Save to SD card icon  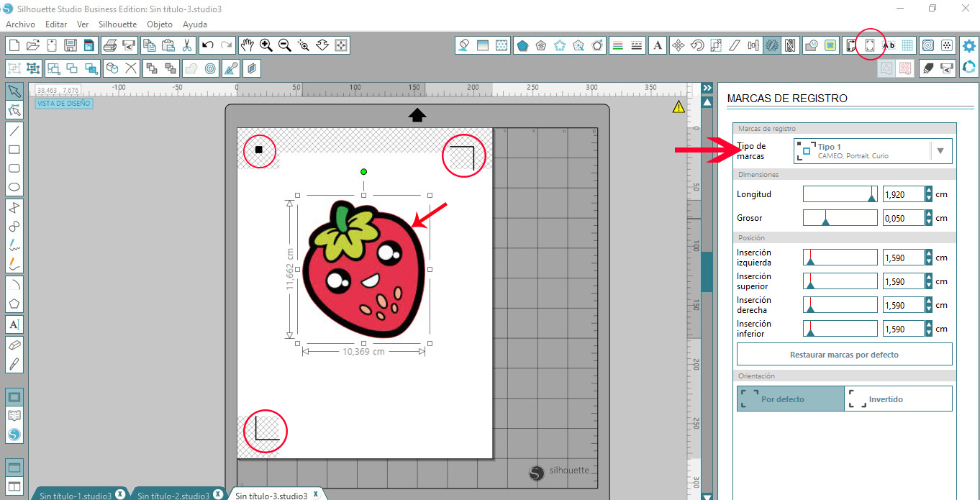point(89,45)
